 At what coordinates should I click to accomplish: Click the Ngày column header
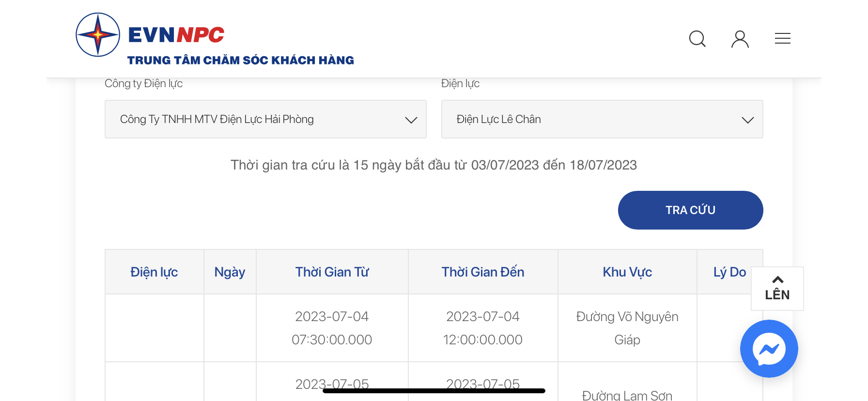click(x=230, y=272)
